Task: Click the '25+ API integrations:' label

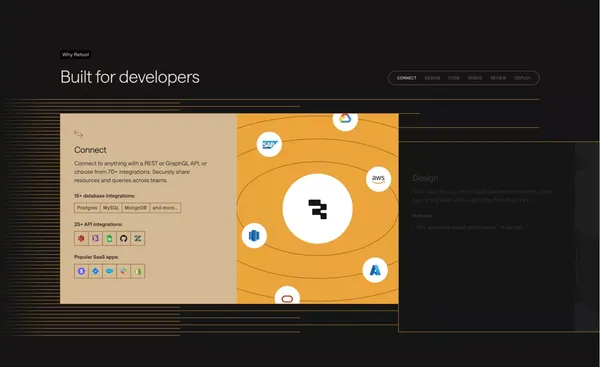Action: pos(98,224)
